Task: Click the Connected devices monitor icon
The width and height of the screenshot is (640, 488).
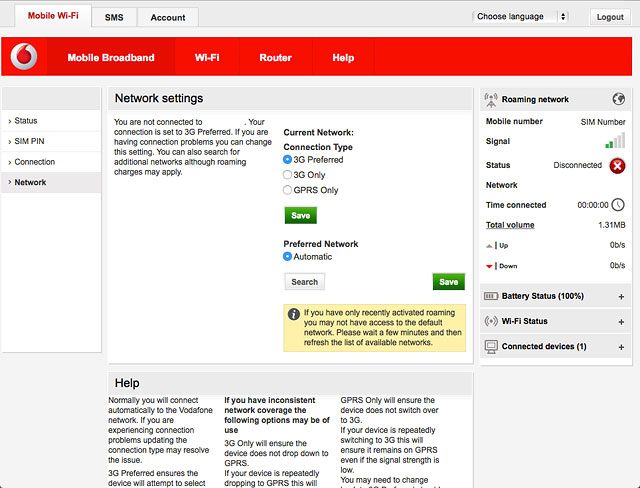Action: [490, 346]
